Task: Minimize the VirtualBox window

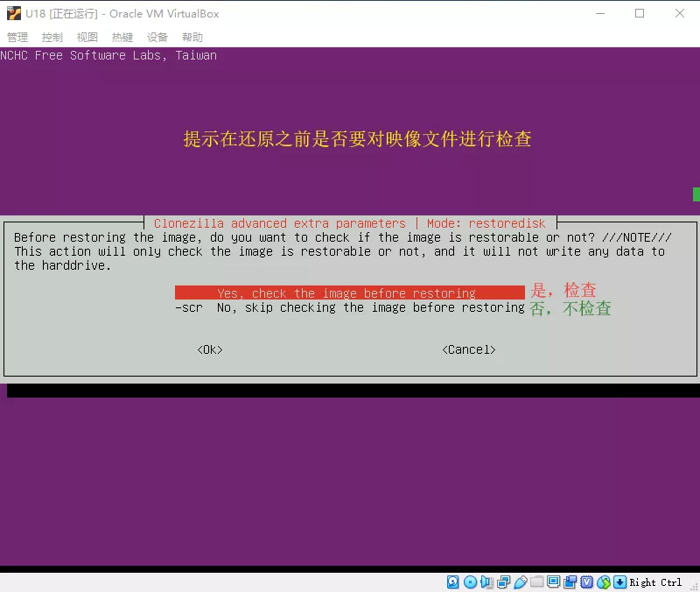Action: tap(600, 13)
